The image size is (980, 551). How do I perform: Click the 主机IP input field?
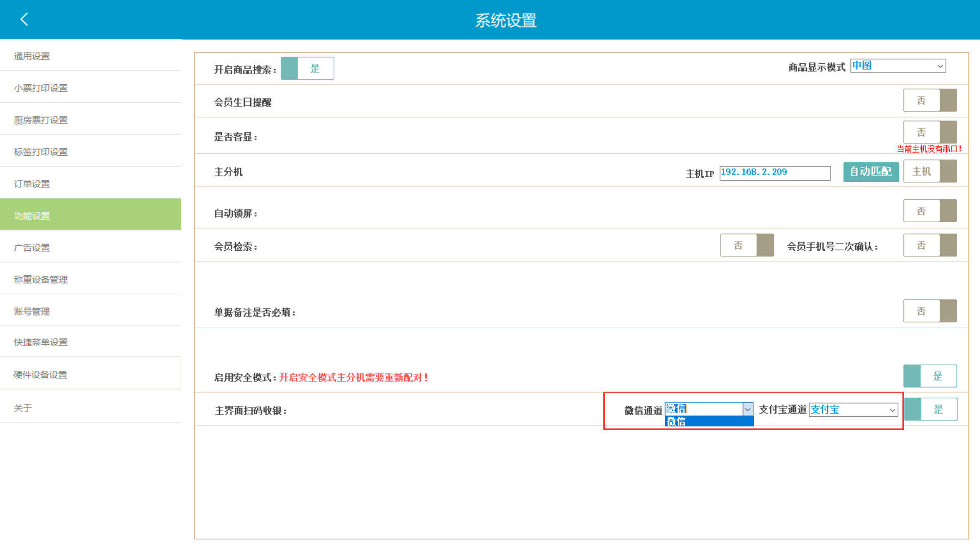775,173
